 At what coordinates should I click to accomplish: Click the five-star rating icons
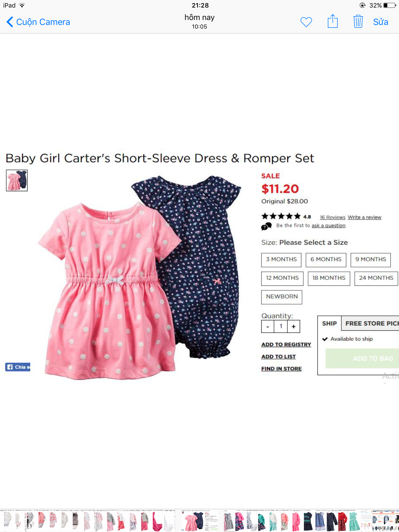[x=281, y=216]
